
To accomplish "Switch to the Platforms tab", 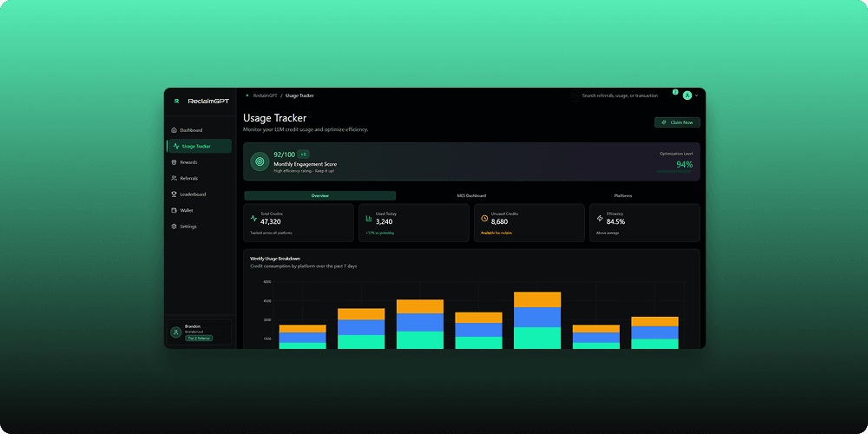I will tap(622, 195).
